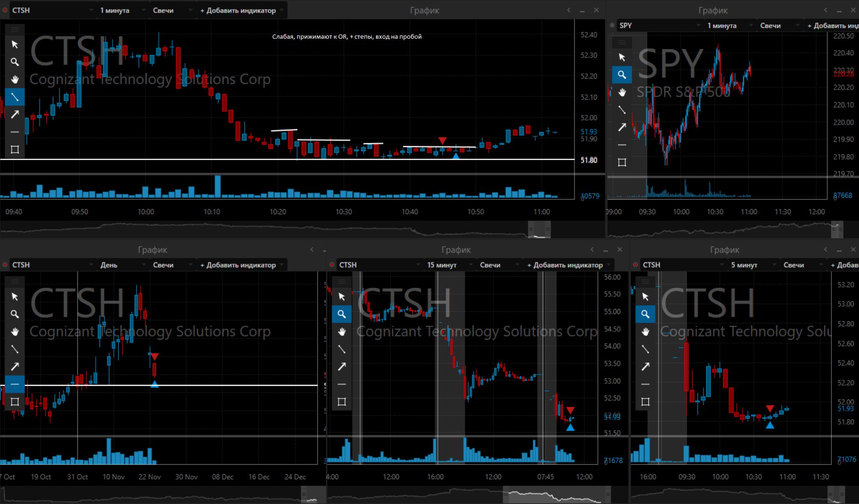859x504 pixels.
Task: Open the CTSH symbol dropdown in the top 1-minute chart
Action: [x=52, y=10]
